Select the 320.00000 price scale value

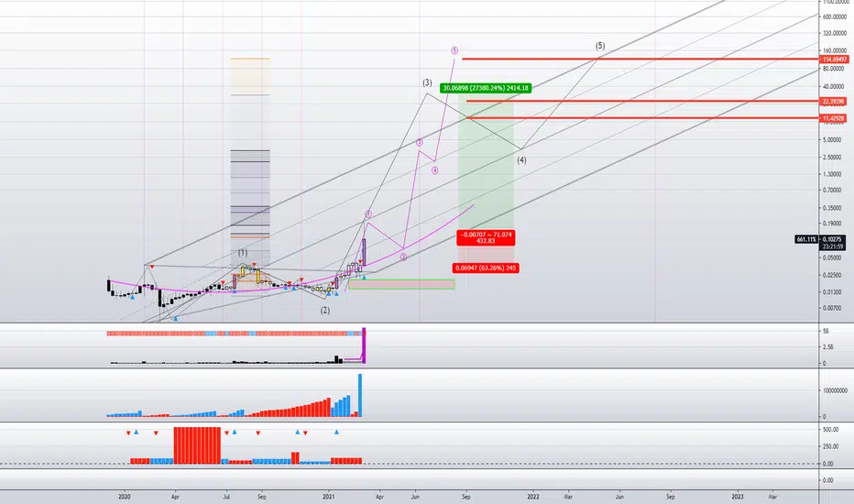834,33
